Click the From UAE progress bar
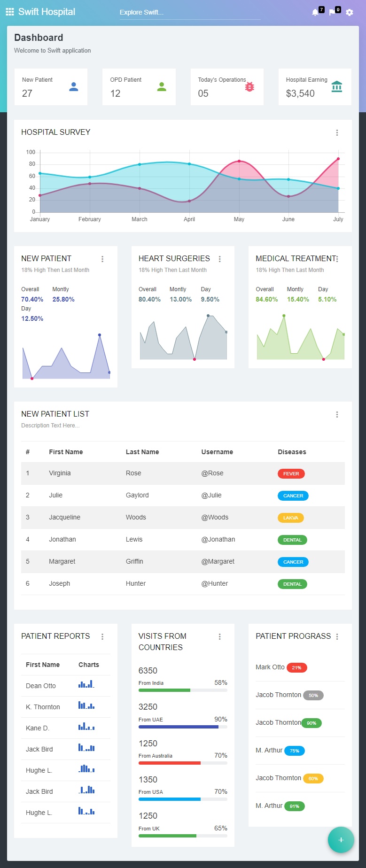 pos(183,727)
